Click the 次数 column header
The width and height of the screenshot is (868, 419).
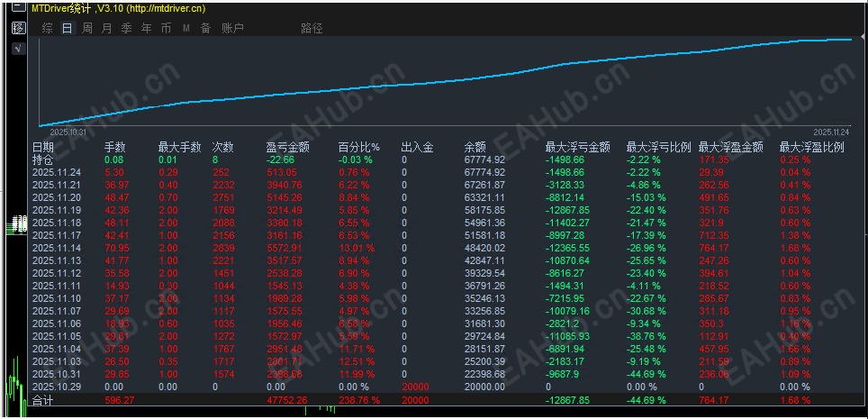(223, 148)
